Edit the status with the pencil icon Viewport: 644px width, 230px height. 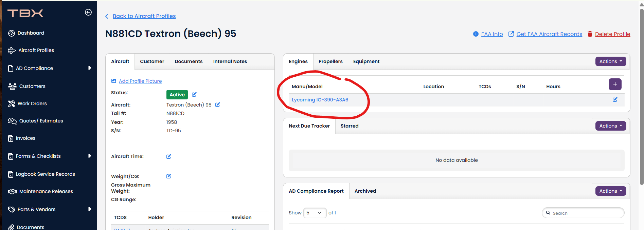(x=194, y=94)
